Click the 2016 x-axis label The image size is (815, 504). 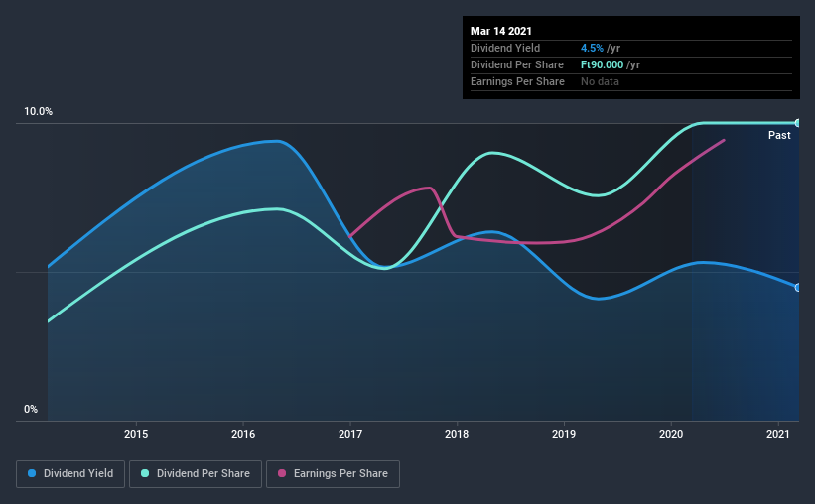(243, 434)
